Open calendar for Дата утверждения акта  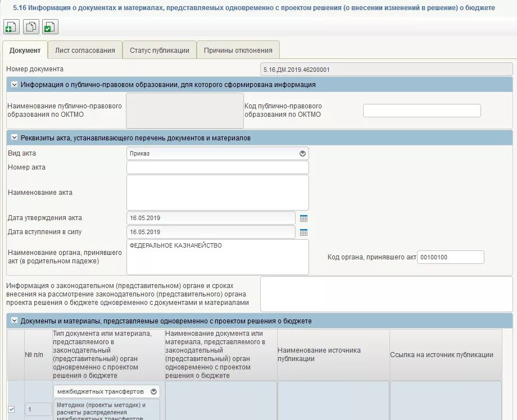303,218
